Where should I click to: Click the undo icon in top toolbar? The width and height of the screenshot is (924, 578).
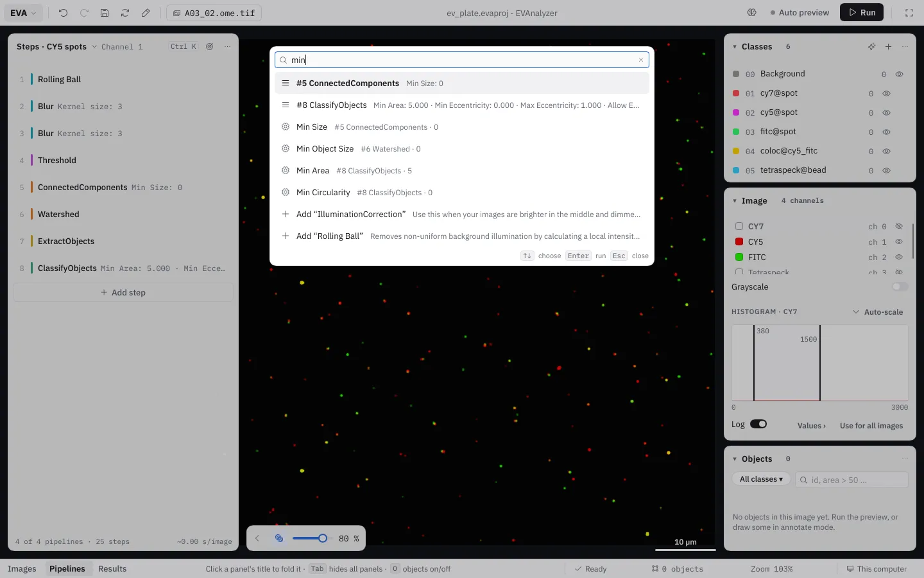tap(63, 13)
